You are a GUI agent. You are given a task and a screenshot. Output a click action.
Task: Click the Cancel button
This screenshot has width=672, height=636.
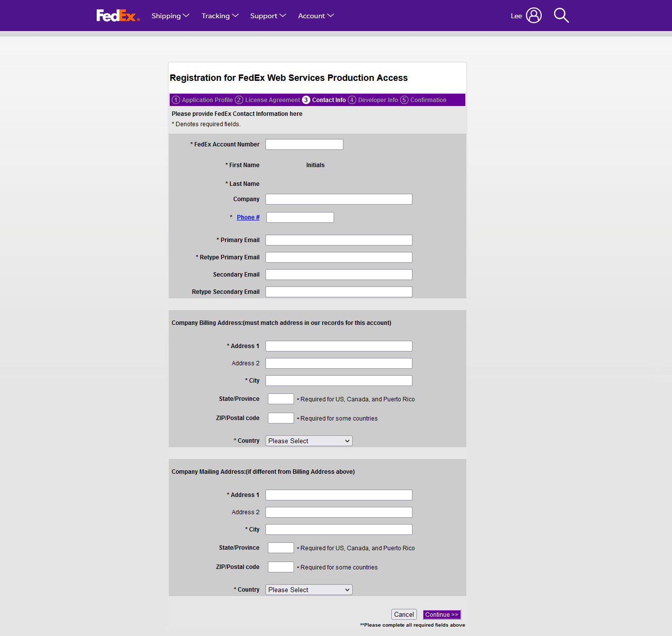[x=404, y=614]
